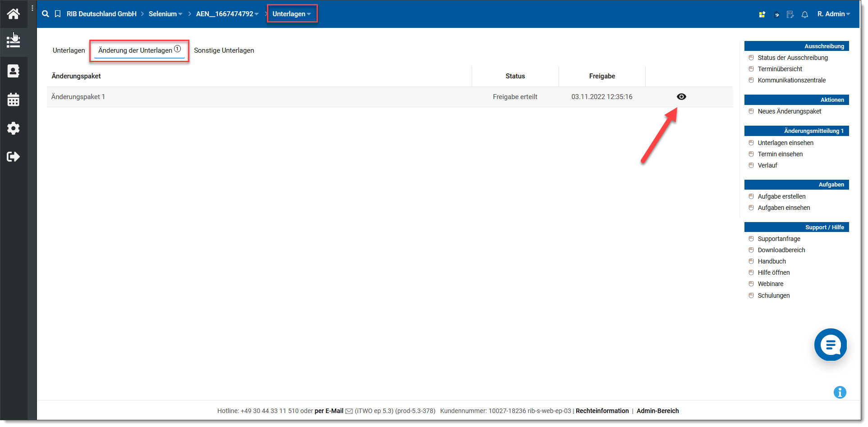
Task: Open the contacts address book icon
Action: click(13, 71)
